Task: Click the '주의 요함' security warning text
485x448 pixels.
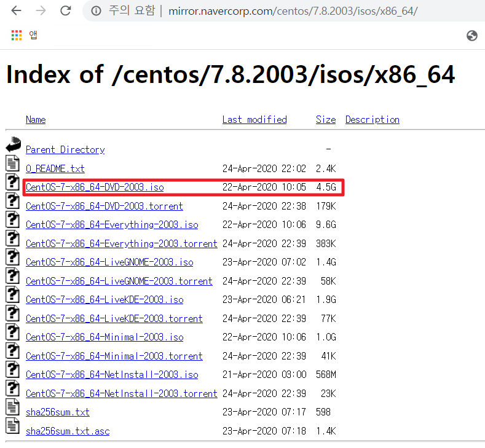Action: click(x=132, y=11)
